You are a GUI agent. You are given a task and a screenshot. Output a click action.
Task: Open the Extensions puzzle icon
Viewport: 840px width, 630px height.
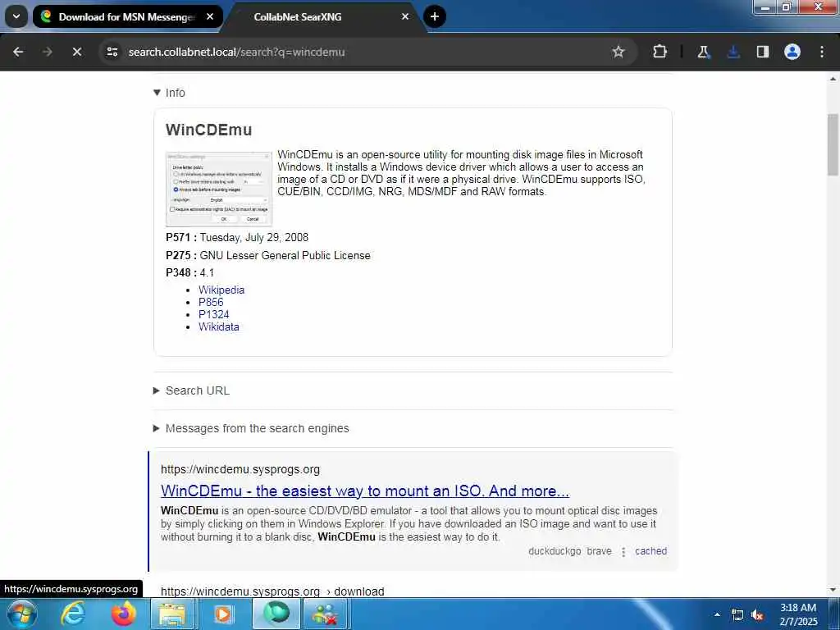(x=660, y=52)
